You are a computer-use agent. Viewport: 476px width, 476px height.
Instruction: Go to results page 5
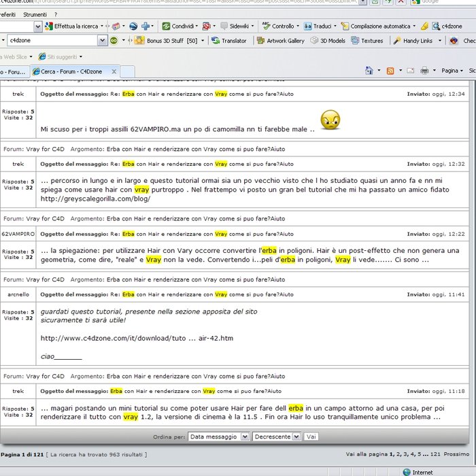point(420,454)
